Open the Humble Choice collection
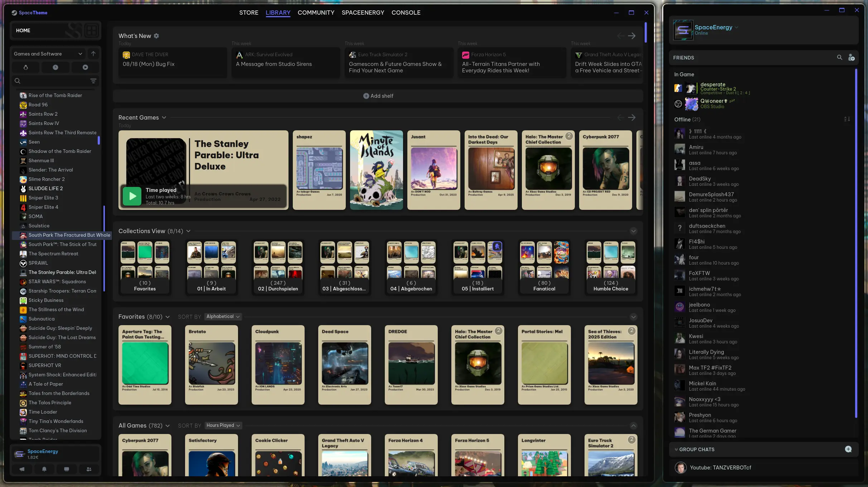Viewport: 868px width, 487px height. (x=611, y=267)
